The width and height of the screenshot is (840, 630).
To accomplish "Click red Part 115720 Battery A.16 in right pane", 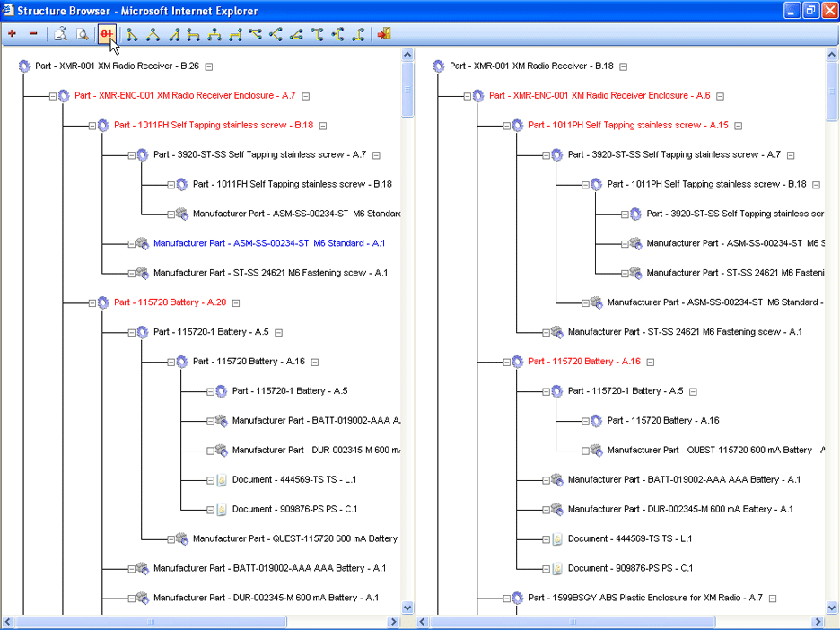I will click(584, 362).
